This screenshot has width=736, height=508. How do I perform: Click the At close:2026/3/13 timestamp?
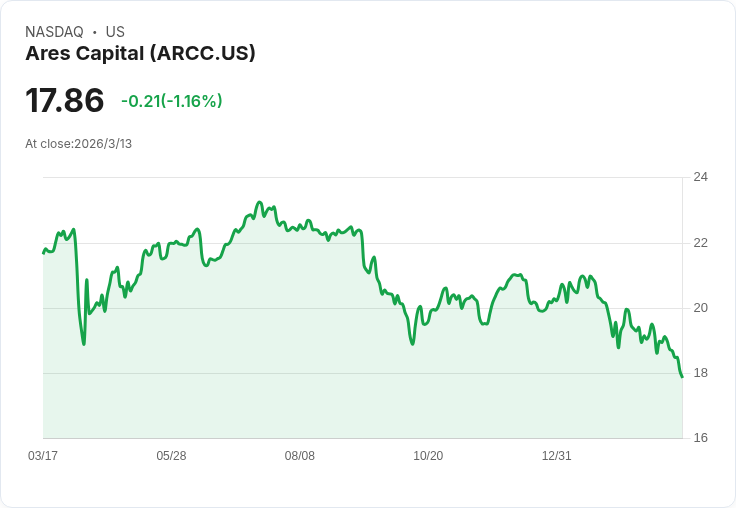(x=79, y=144)
